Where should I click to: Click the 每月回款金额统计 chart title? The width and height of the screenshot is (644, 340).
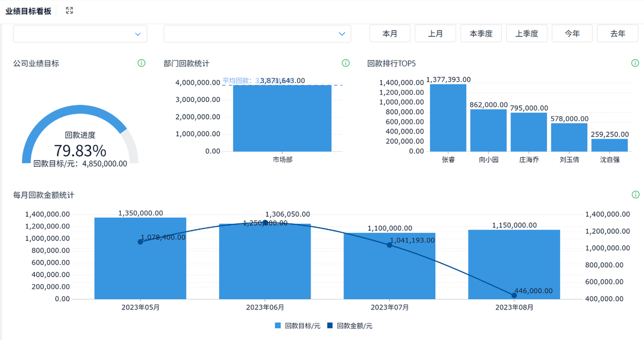pyautogui.click(x=43, y=195)
